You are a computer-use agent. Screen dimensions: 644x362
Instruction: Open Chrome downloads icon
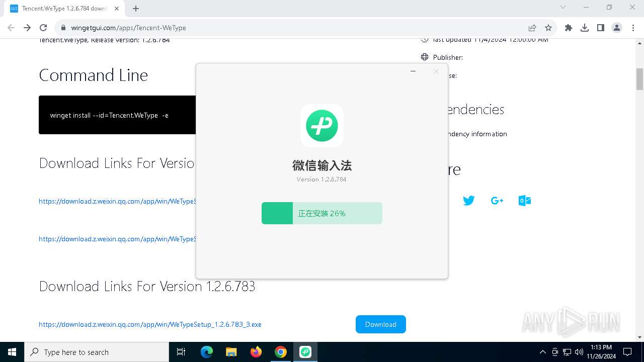(x=585, y=28)
